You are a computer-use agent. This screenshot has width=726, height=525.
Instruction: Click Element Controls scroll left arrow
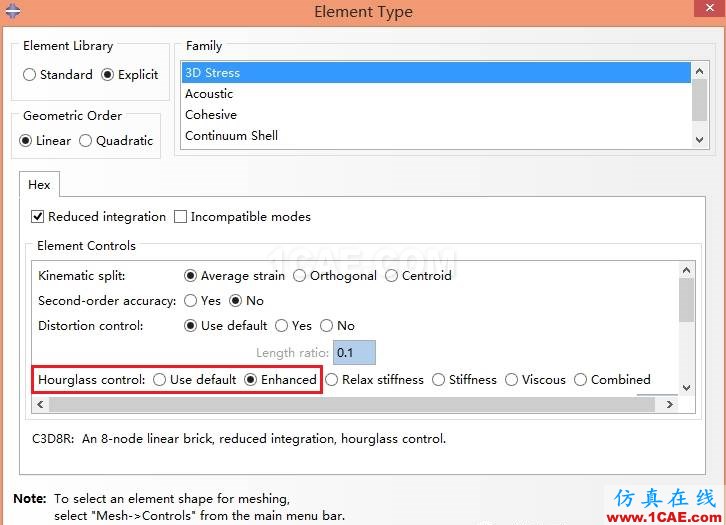[x=40, y=405]
